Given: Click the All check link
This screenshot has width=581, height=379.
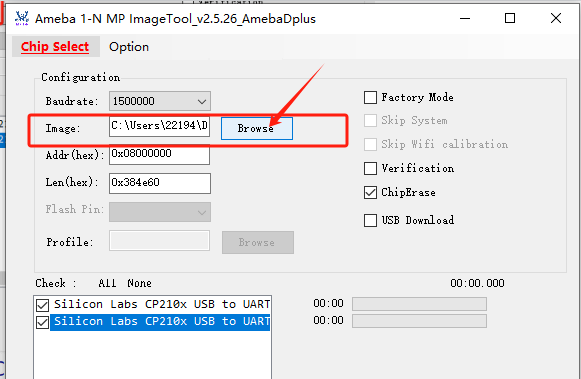Looking at the screenshot, I should click(x=107, y=283).
